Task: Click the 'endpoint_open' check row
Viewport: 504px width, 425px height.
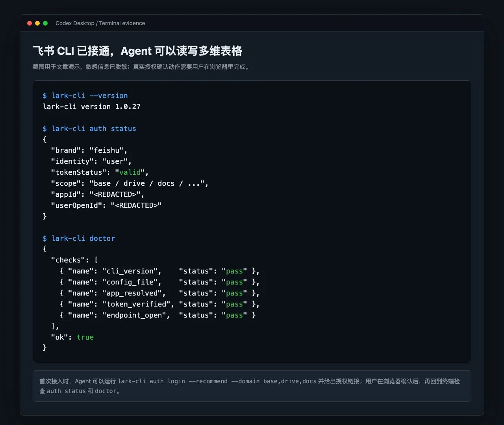Action: pos(157,315)
